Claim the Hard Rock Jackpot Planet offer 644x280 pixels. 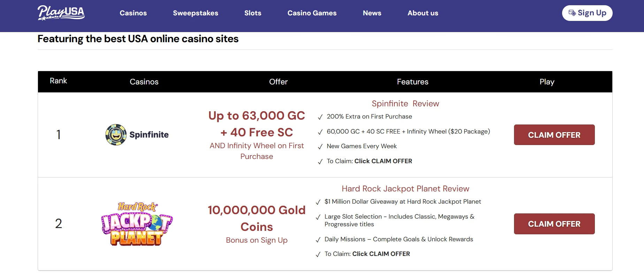554,224
